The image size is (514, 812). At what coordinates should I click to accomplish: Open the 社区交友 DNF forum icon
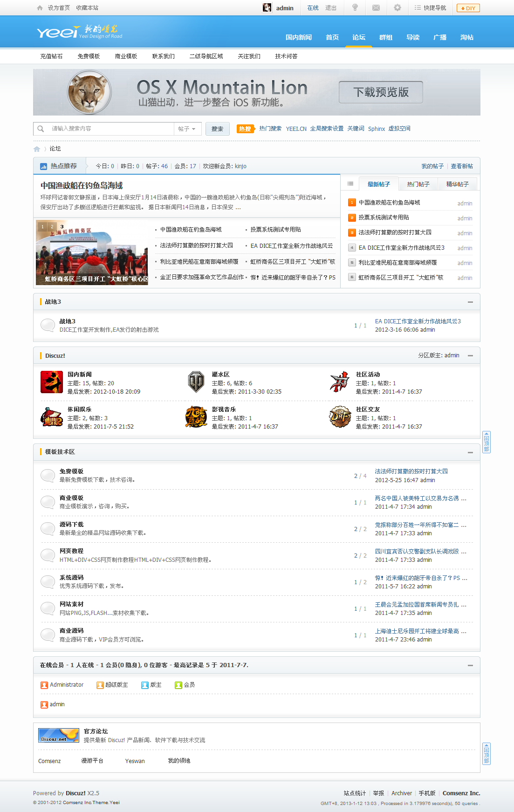(x=340, y=417)
